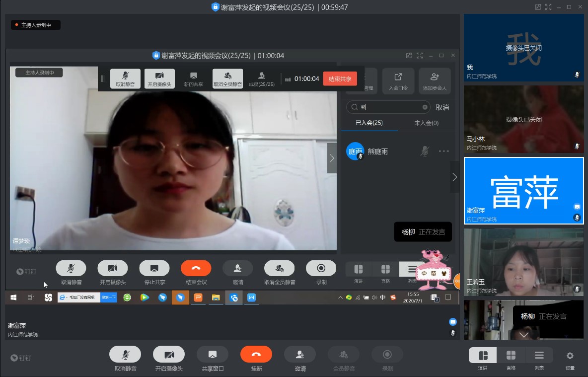Click pop-out icon in inner shared title bar

click(409, 56)
